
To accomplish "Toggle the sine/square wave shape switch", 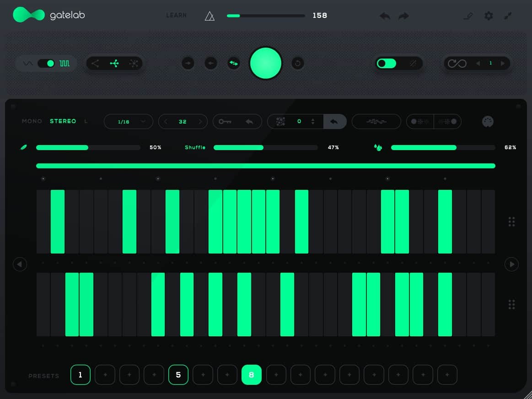I will point(46,64).
